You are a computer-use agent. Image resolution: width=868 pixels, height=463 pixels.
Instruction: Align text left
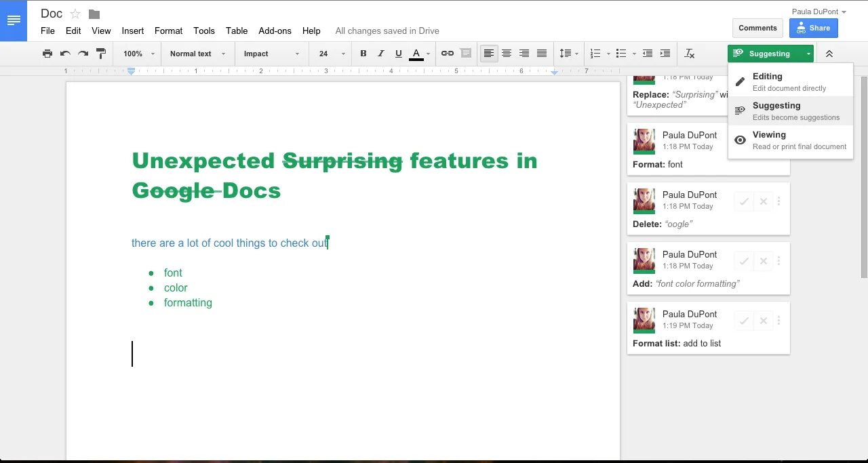(x=488, y=54)
